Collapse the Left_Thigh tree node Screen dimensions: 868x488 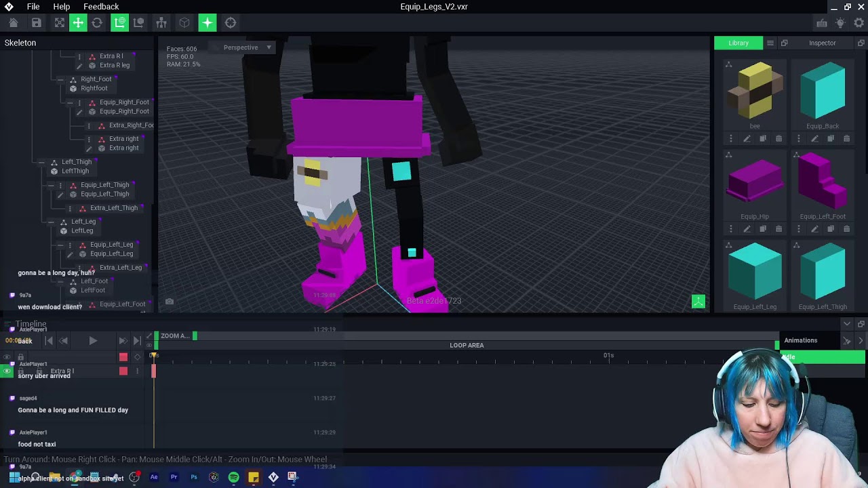pyautogui.click(x=41, y=163)
